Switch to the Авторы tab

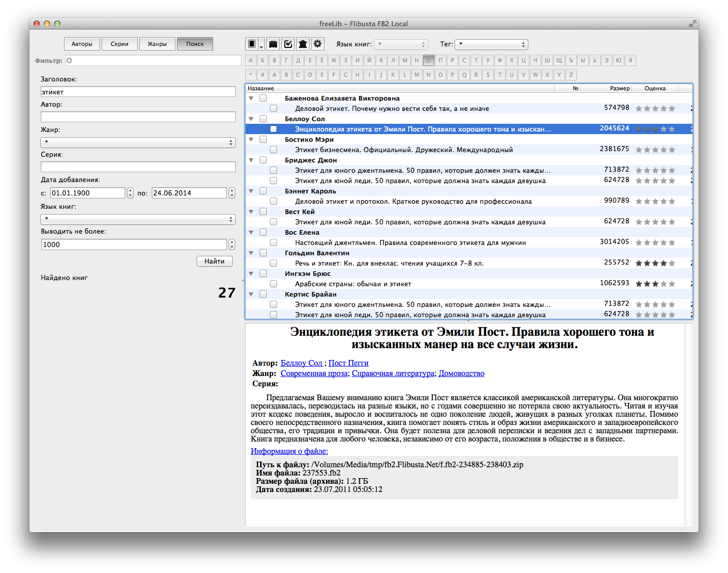click(x=82, y=44)
